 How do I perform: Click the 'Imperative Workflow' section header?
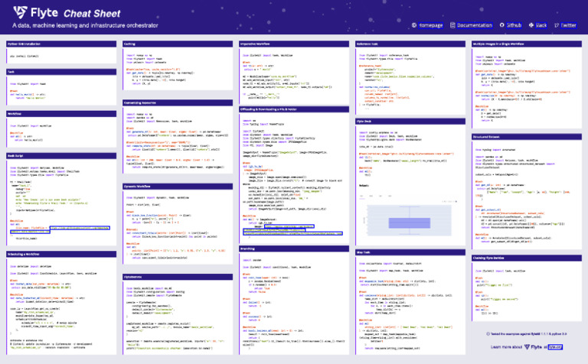[294, 44]
